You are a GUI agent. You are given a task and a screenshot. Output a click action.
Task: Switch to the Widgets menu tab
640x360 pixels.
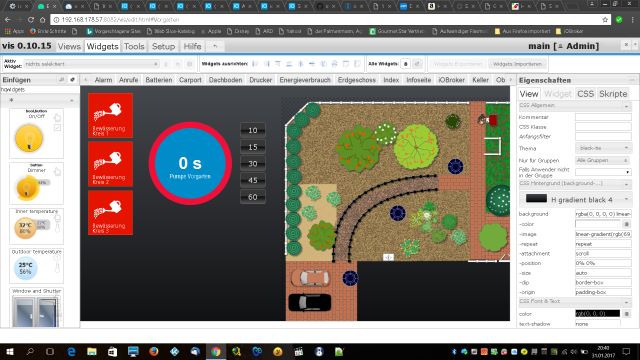[x=102, y=47]
